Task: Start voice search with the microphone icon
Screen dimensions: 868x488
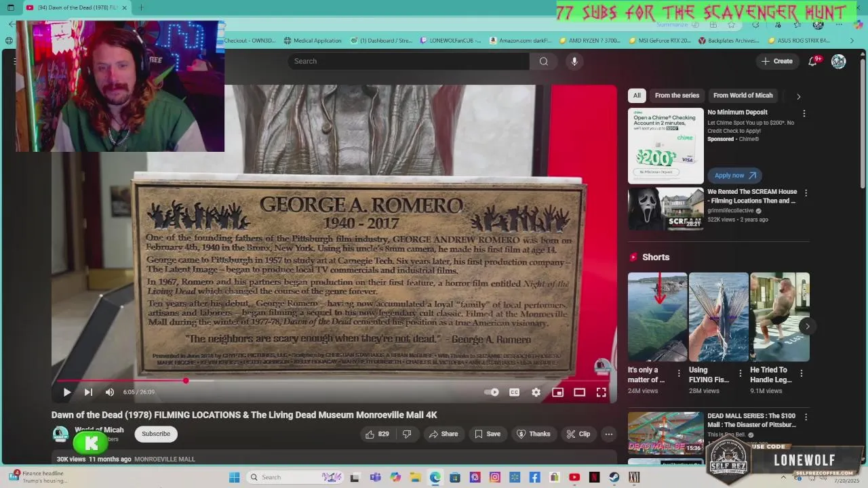Action: (574, 61)
